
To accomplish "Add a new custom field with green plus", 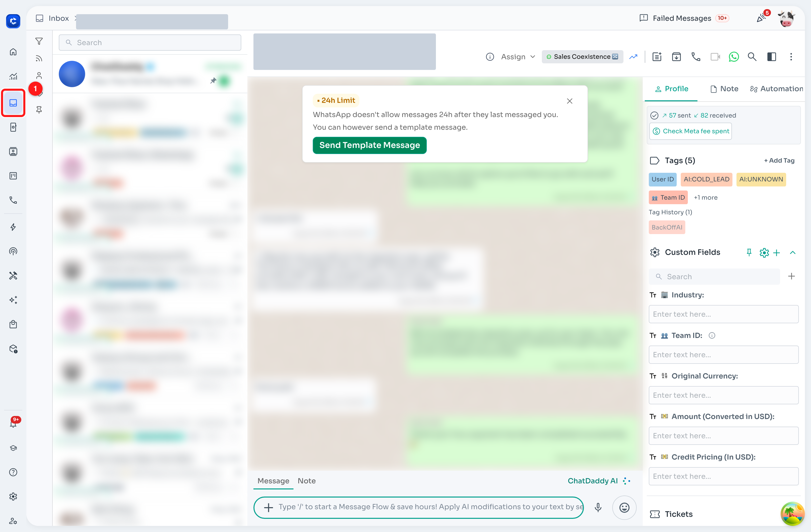I will (777, 252).
